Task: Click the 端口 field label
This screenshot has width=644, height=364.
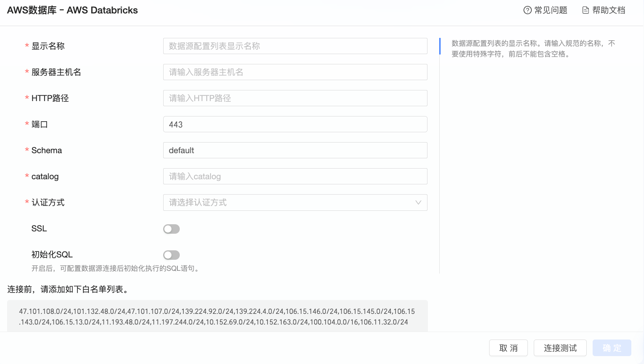Action: [40, 124]
